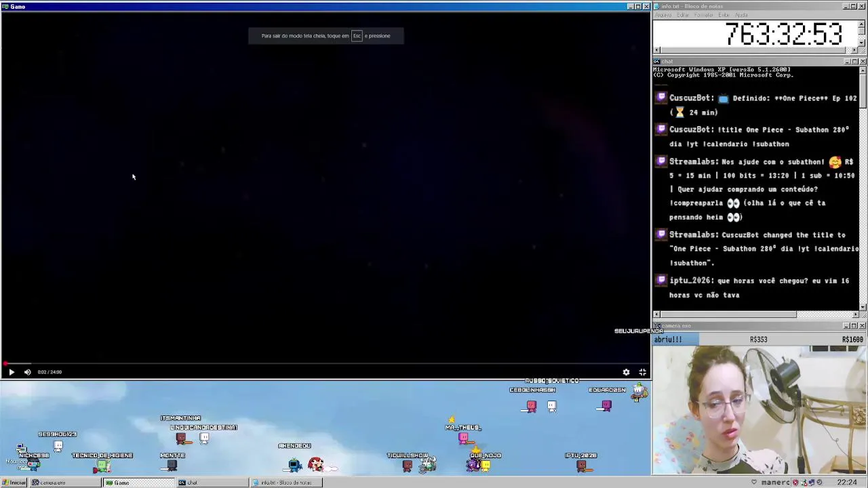Click the gold star above MA_THEUS_
This screenshot has height=488, width=868.
[452, 420]
